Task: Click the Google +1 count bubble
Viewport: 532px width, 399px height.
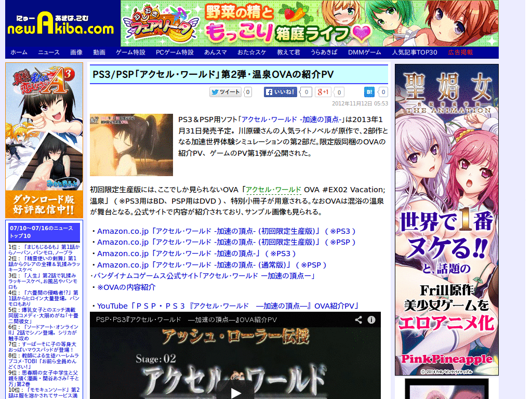Action: pos(339,92)
